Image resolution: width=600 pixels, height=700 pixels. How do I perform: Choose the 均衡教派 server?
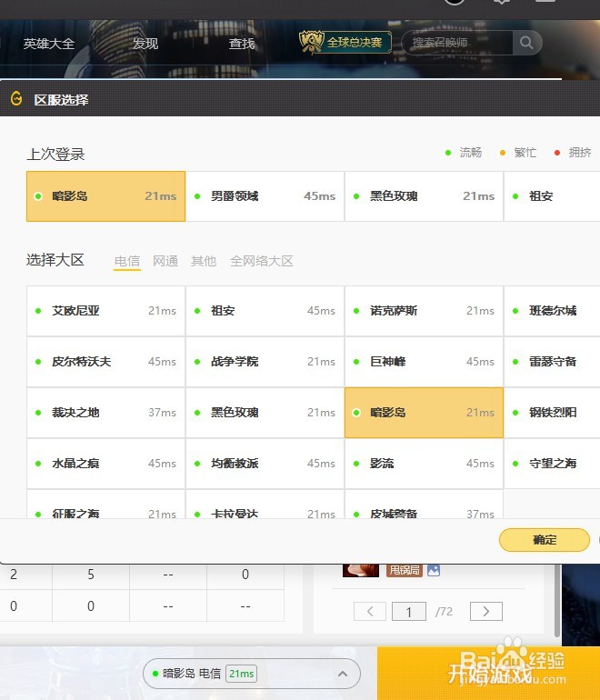[265, 464]
